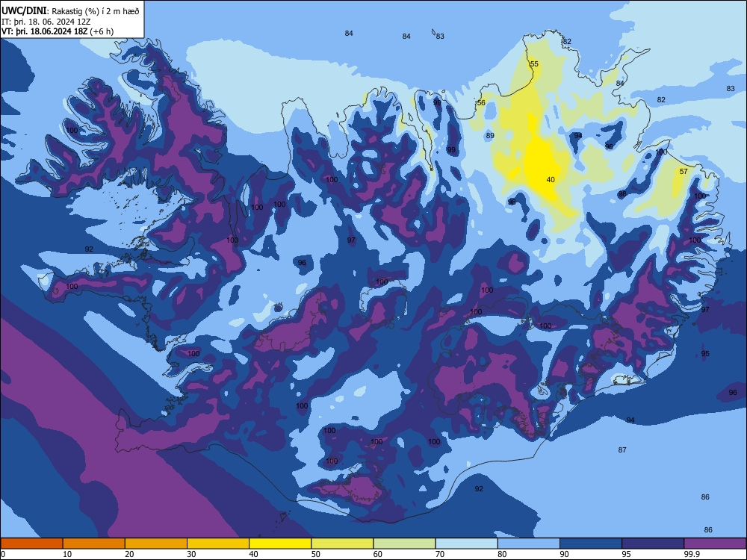The image size is (747, 560).
Task: Click the 56 humidity value on the map
Action: coord(481,103)
